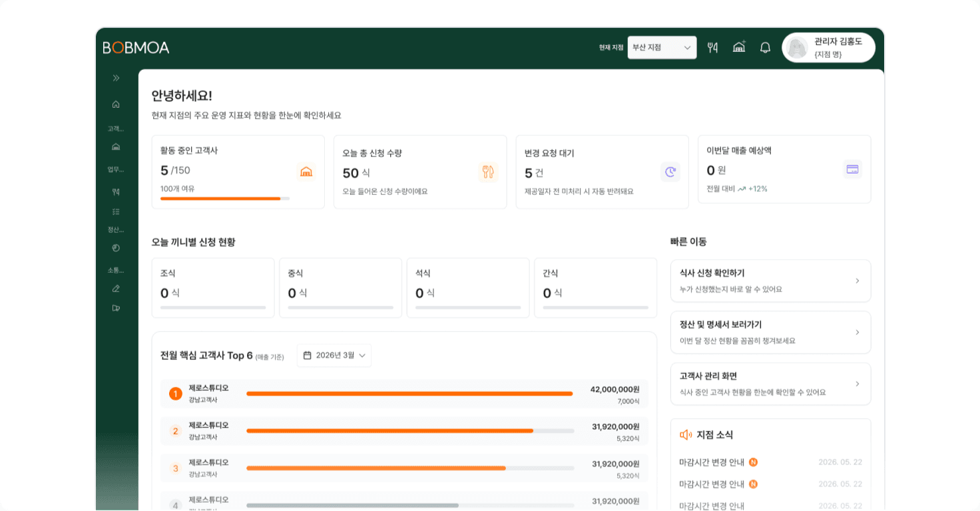Open the megaphone icon at sidebar bottom
Viewport: 980px width, 511px height.
[116, 308]
